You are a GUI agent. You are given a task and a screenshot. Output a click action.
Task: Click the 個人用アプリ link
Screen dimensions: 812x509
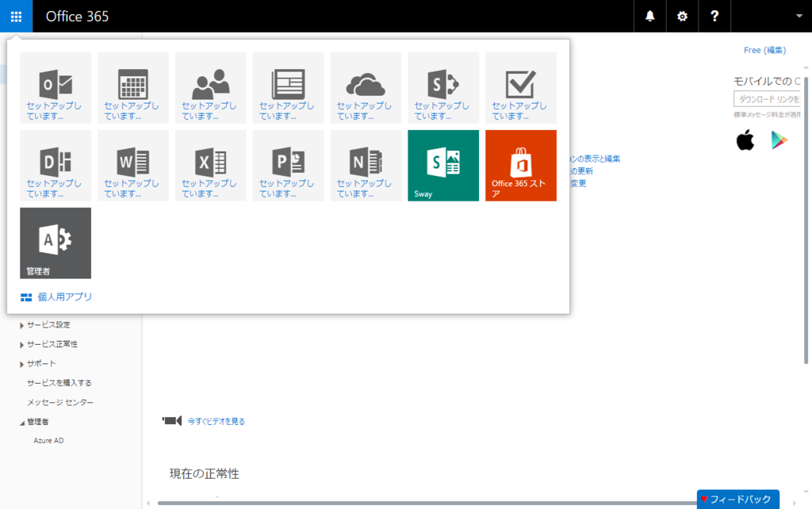pos(56,297)
